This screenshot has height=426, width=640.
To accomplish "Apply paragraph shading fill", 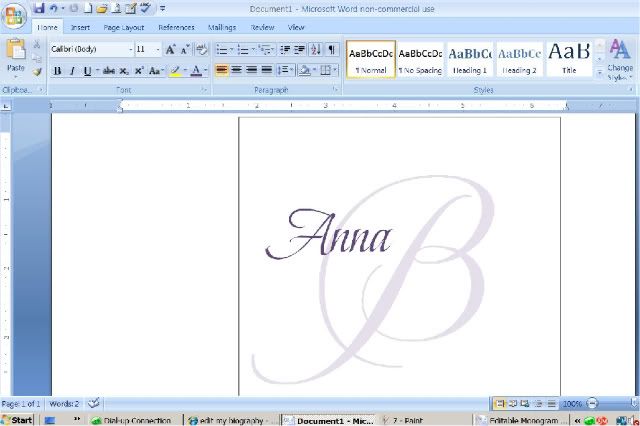I will click(304, 70).
